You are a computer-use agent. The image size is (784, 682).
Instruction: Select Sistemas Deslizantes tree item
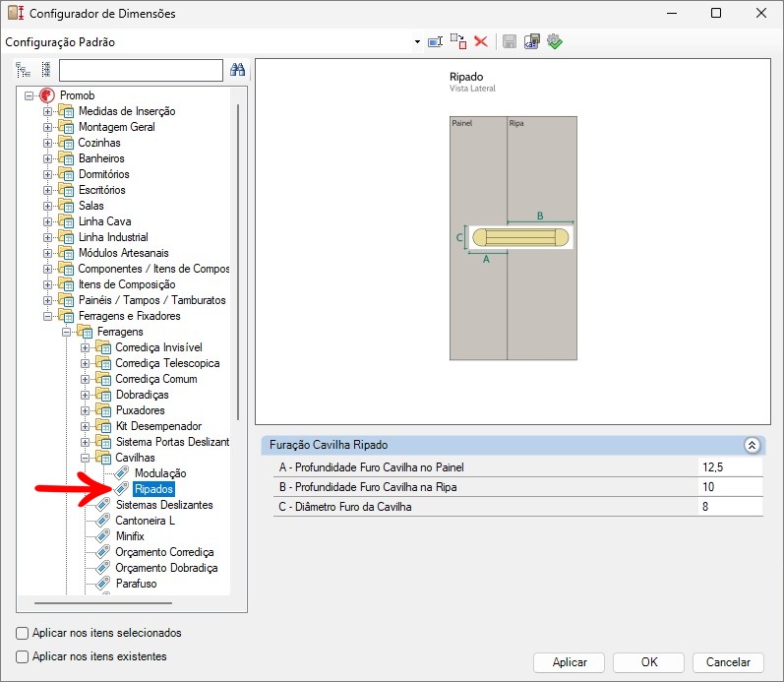click(x=164, y=505)
